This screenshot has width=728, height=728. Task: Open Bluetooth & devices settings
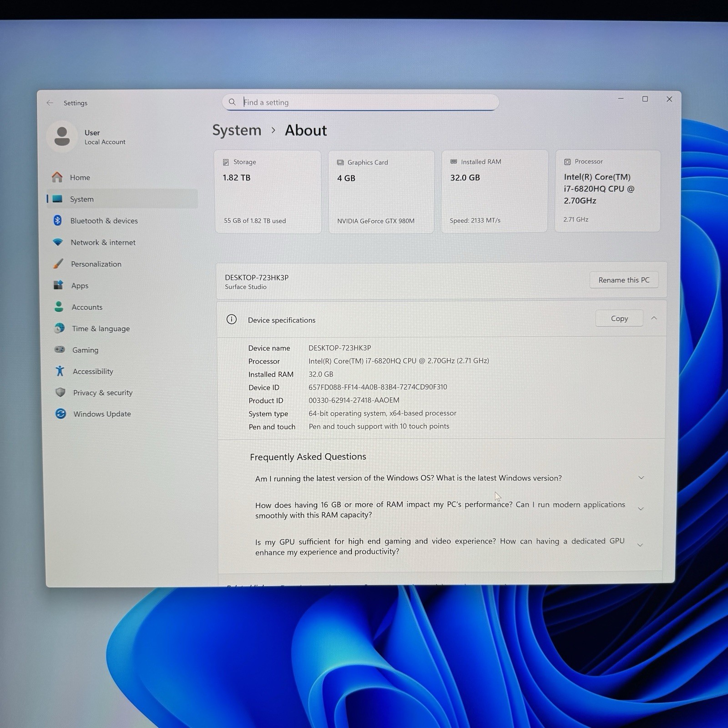pos(122,221)
